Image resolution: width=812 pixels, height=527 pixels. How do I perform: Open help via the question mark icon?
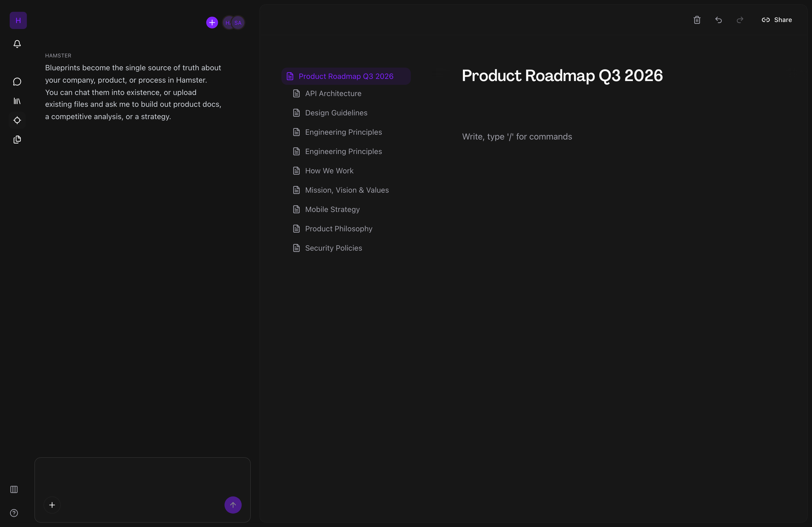pos(14,513)
